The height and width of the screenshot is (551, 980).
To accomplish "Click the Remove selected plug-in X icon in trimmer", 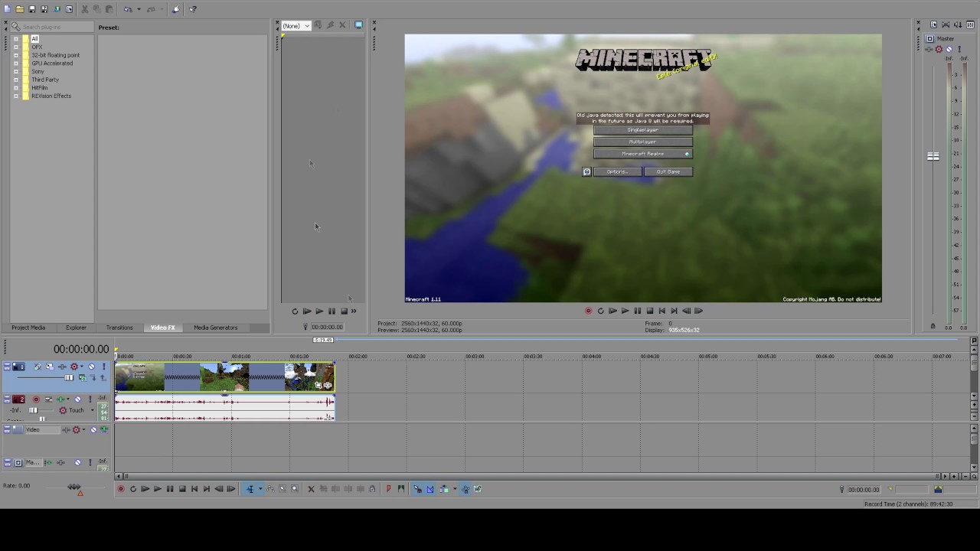I will [x=342, y=25].
